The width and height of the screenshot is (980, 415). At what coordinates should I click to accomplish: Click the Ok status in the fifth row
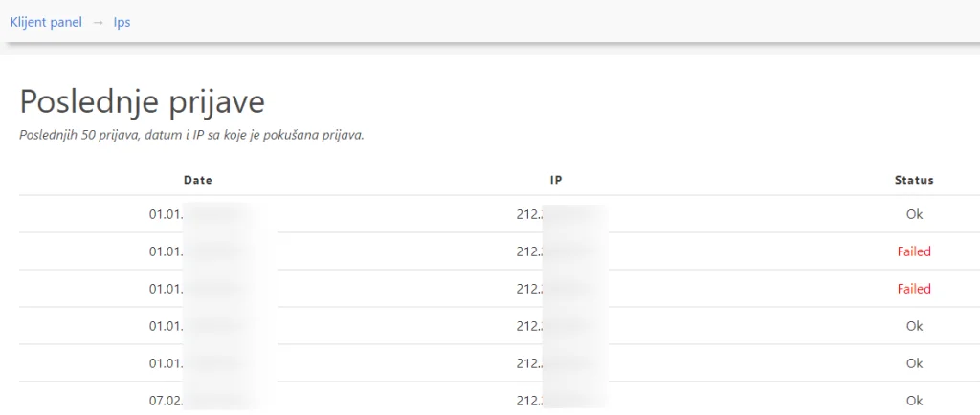pos(914,363)
